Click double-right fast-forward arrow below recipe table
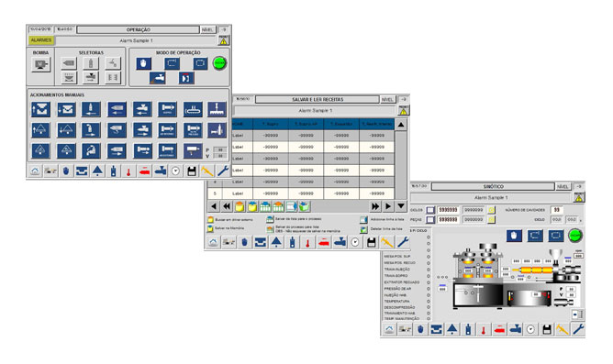 (375, 205)
